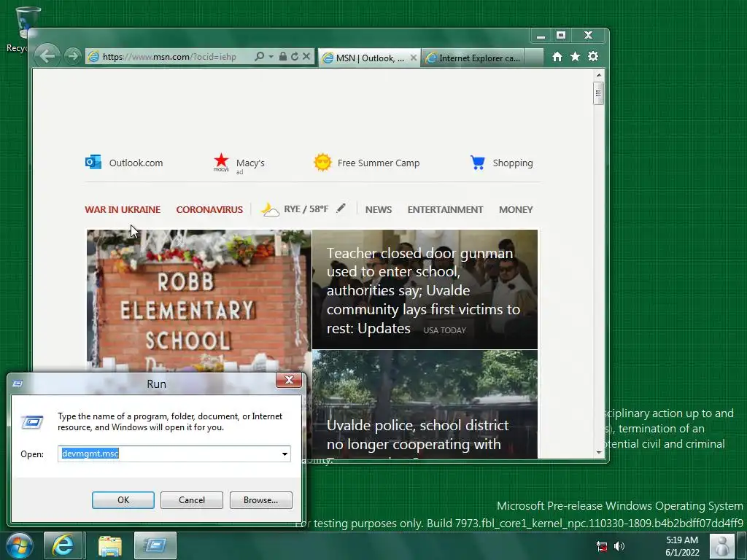Click the user tile icon by the clock
747x560 pixels.
[x=722, y=545]
